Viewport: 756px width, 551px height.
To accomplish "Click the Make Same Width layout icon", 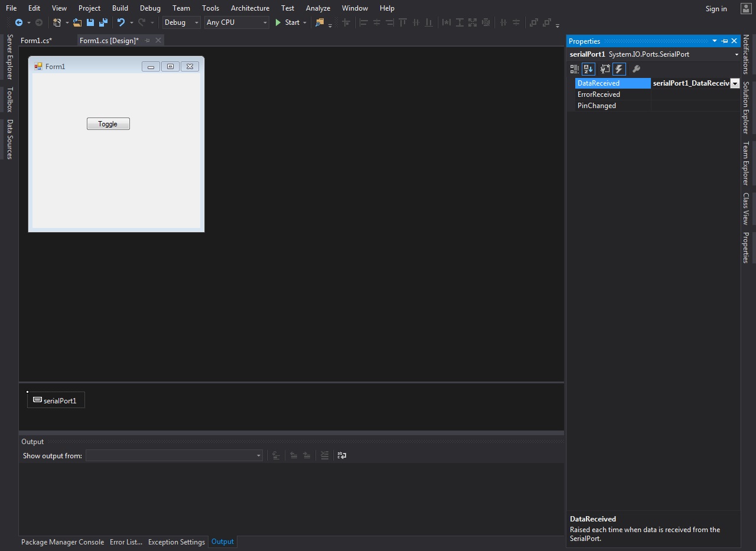I will (447, 22).
